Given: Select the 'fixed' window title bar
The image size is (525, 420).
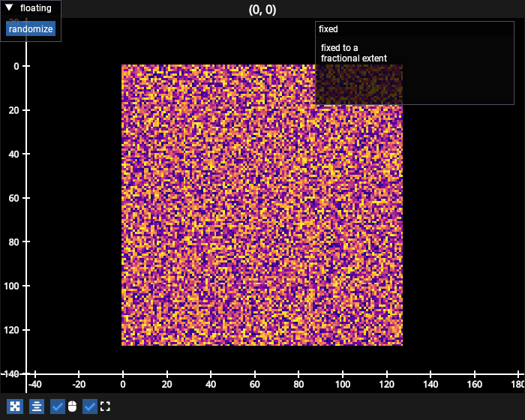Looking at the screenshot, I should (415, 29).
